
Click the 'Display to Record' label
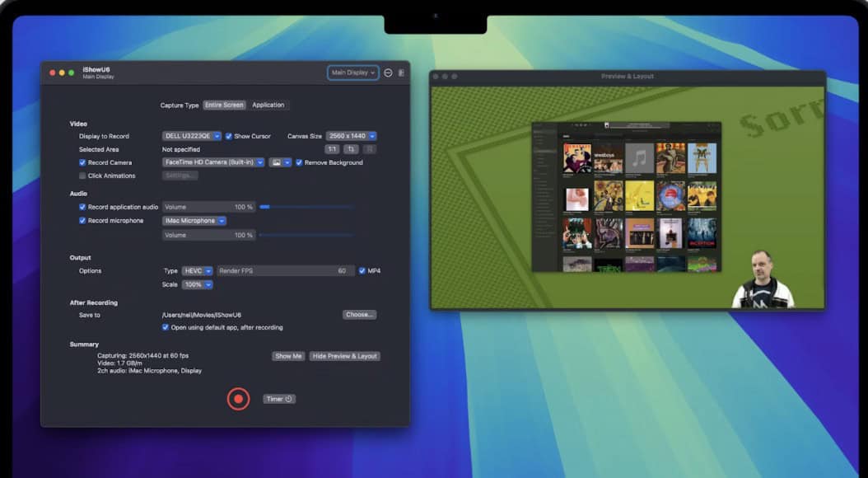point(104,136)
